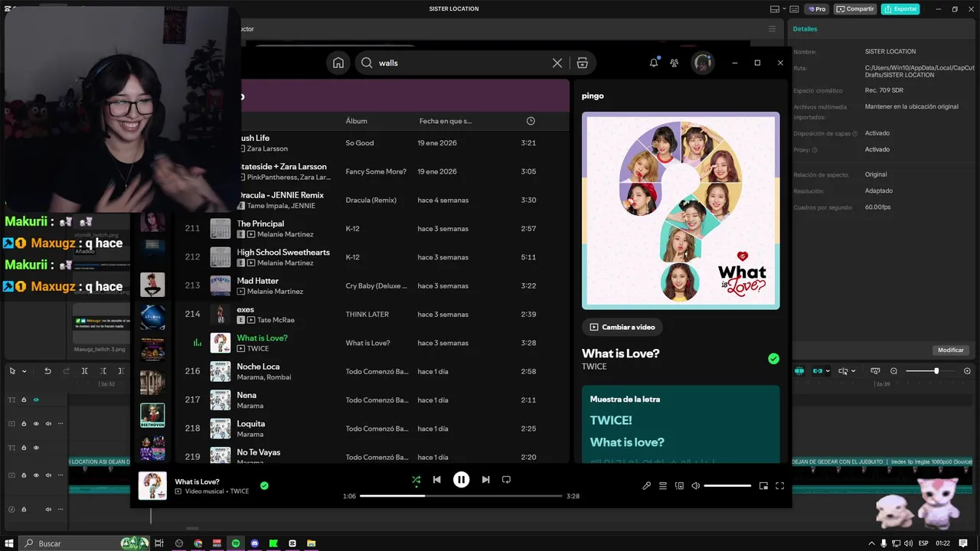Screen dimensions: 980x551
Task: Open the lyrics microphone icon in Spotify
Action: pyautogui.click(x=646, y=485)
